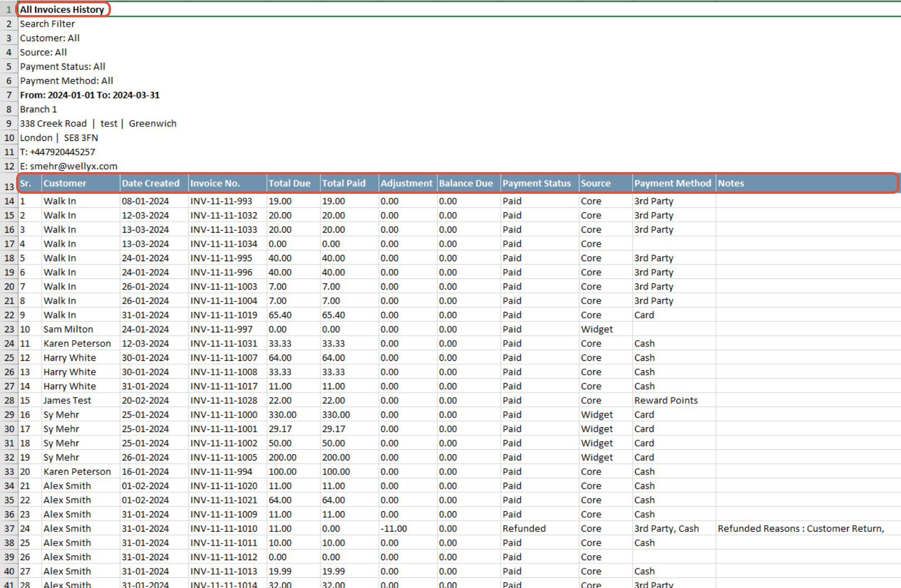Select the 'All Invoices History' title cell
The image size is (901, 588).
pos(62,9)
